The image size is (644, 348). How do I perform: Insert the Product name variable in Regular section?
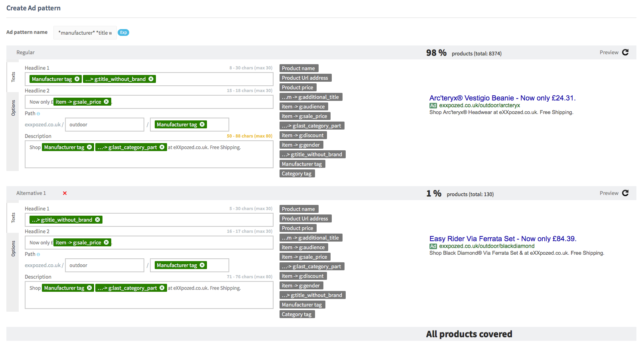298,68
